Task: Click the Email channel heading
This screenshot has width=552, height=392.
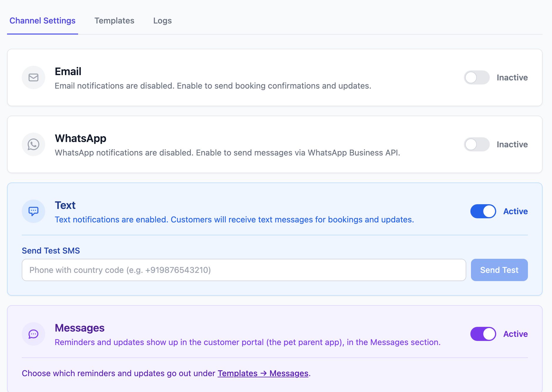Action: 68,71
